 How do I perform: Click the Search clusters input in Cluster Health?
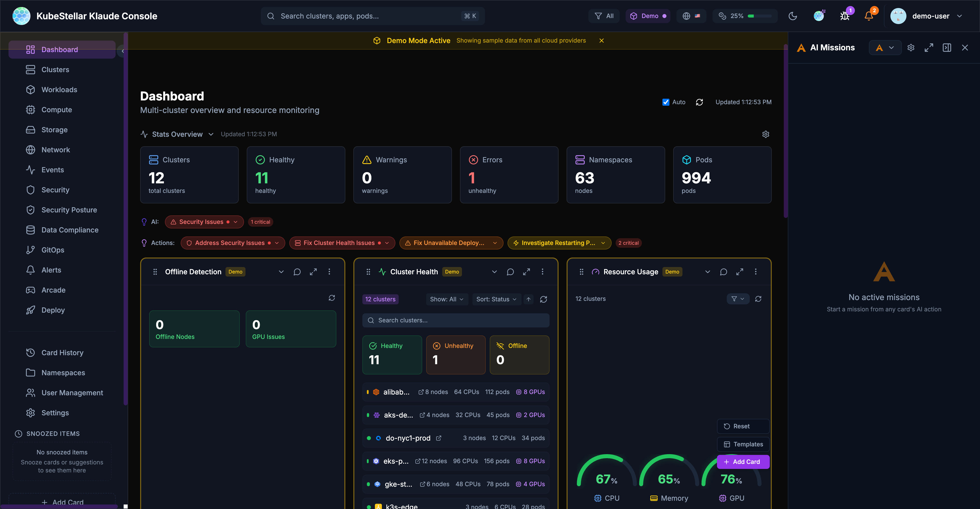point(456,320)
